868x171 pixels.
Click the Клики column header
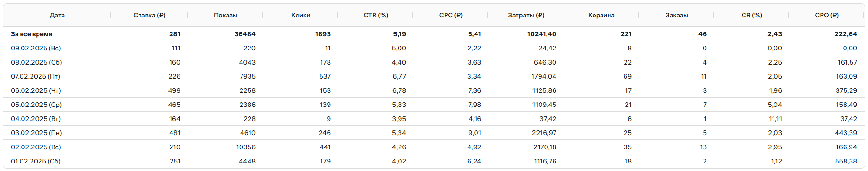pyautogui.click(x=301, y=15)
